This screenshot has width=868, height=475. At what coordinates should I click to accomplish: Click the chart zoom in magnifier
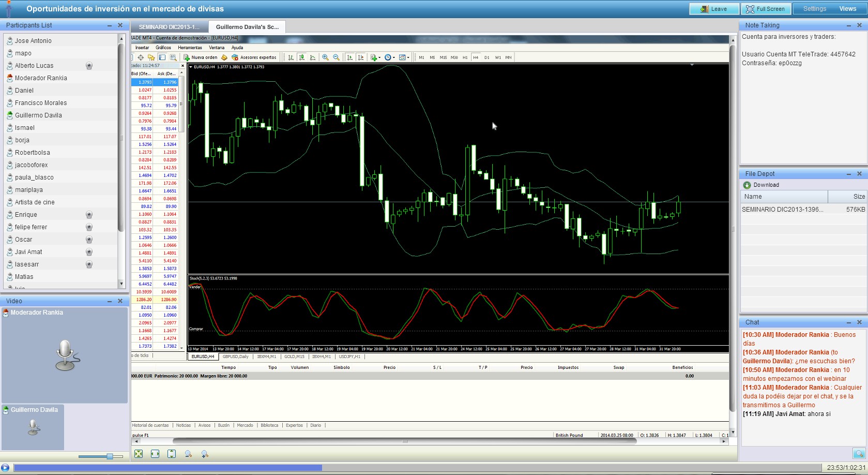(325, 57)
